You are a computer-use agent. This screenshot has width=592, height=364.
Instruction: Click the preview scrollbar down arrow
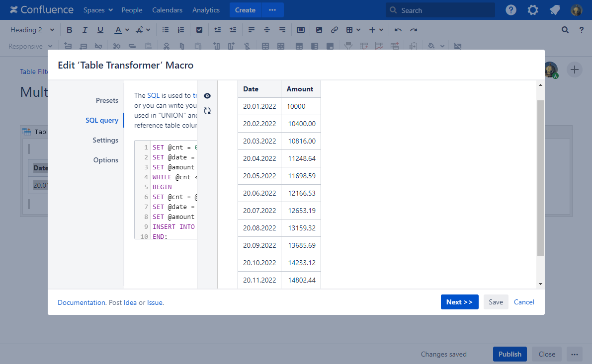click(x=540, y=284)
